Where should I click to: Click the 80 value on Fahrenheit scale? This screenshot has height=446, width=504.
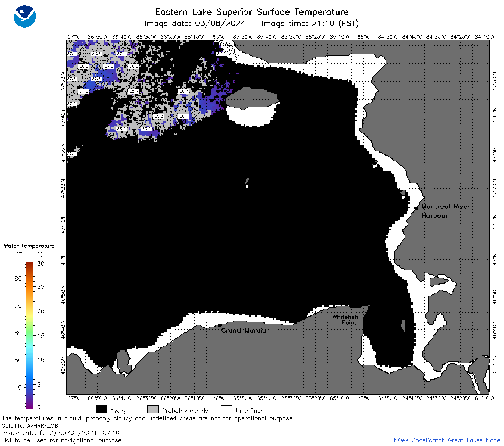click(x=18, y=278)
